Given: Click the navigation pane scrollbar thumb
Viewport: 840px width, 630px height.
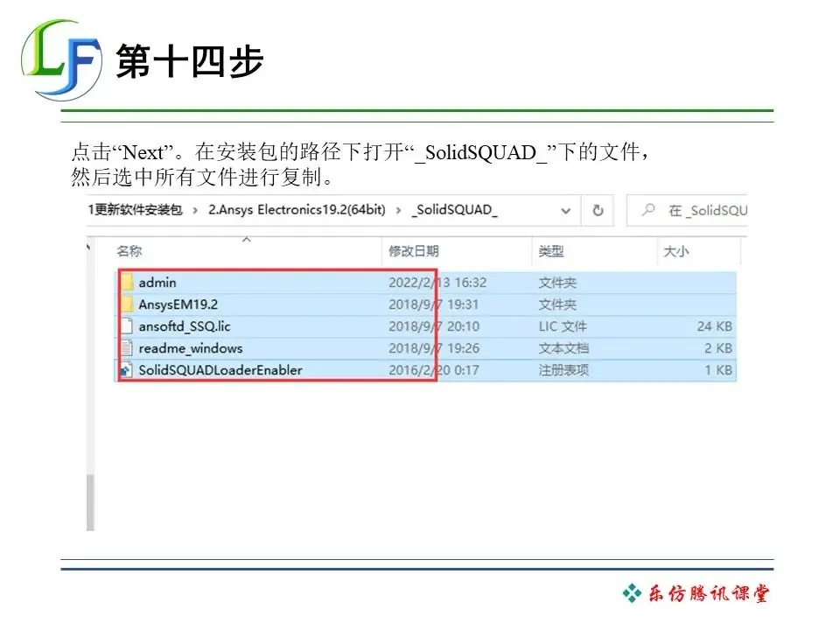Looking at the screenshot, I should coord(90,502).
